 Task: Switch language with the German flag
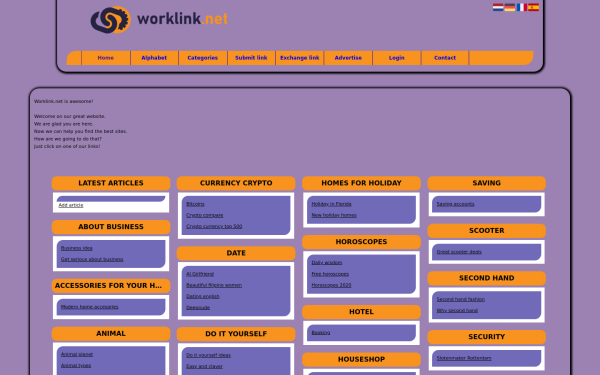[510, 7]
